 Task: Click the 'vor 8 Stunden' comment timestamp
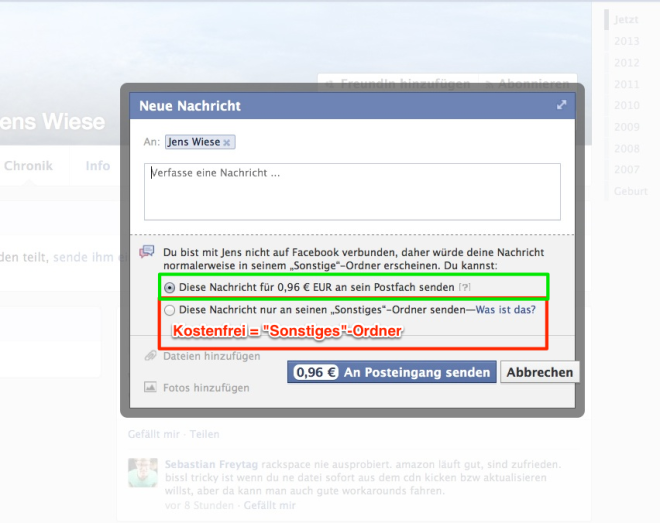199,505
